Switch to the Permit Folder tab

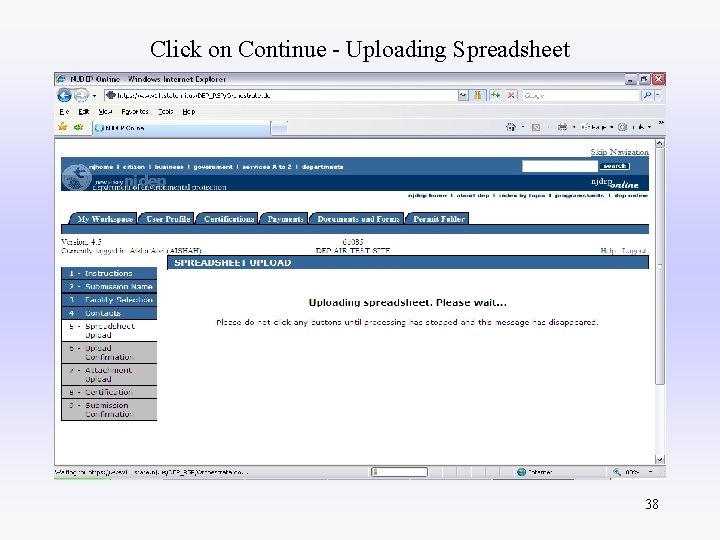(439, 219)
